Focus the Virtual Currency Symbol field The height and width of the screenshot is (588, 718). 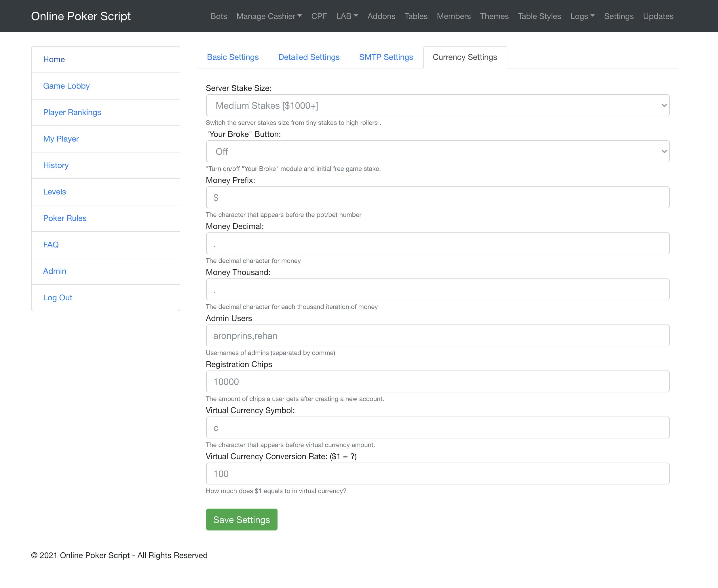tap(437, 428)
